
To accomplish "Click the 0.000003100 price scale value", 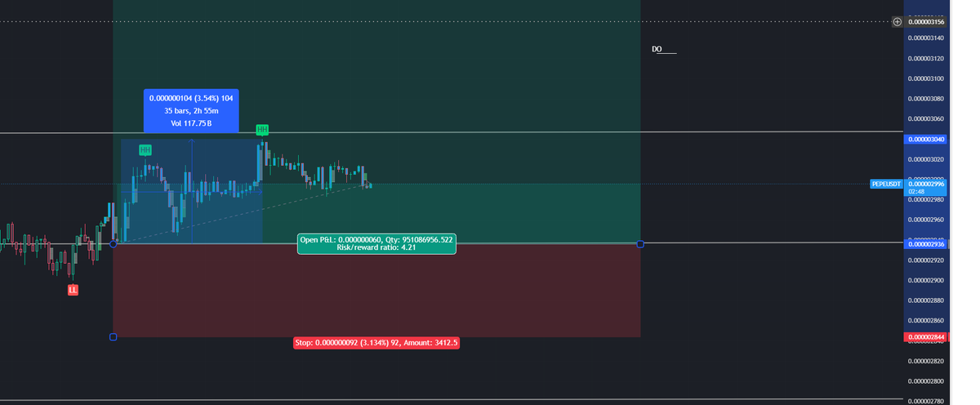I will [x=926, y=79].
